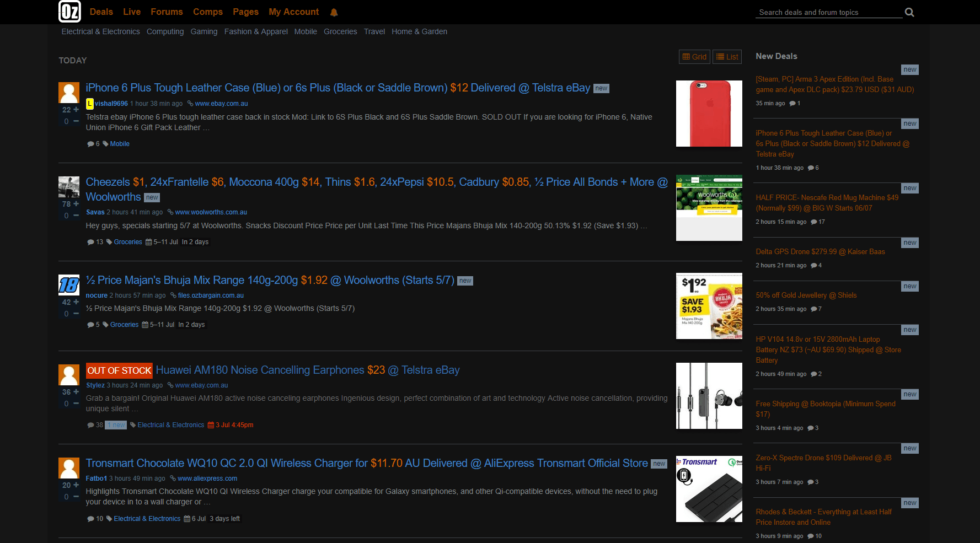
Task: Open the Live menu item
Action: (132, 12)
